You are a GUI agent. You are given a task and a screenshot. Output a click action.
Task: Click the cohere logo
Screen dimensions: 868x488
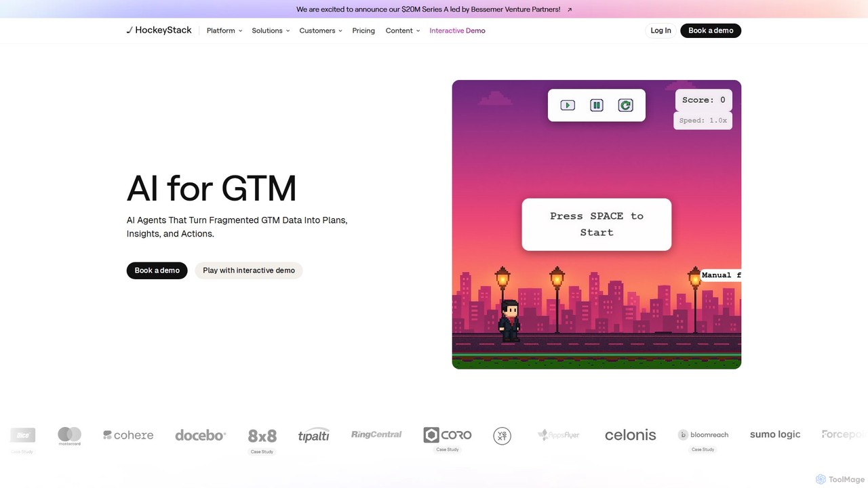128,435
